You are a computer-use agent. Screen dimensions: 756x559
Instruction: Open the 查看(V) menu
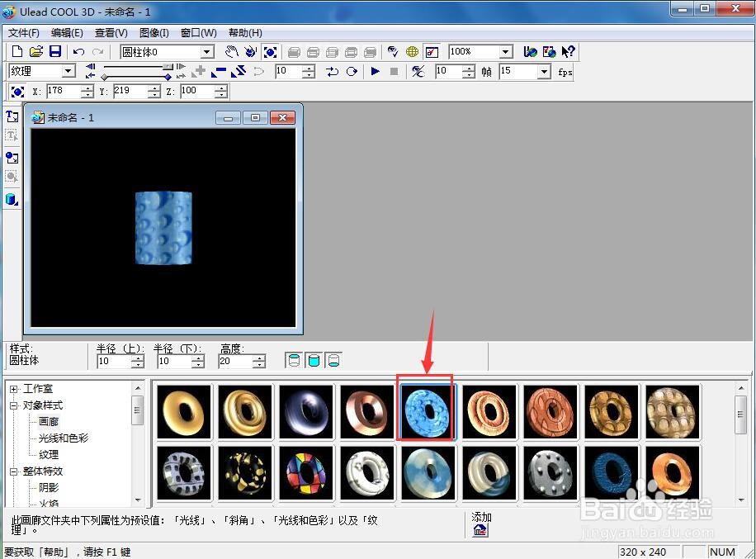[111, 33]
